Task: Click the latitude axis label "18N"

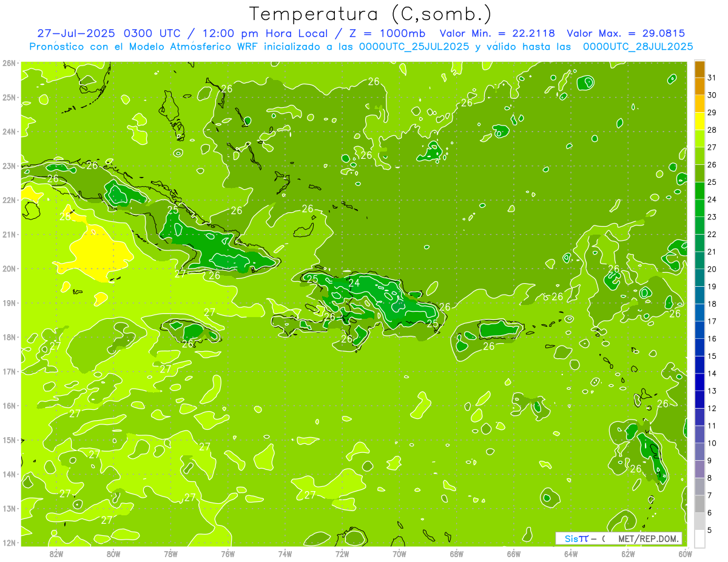Action: pos(8,337)
